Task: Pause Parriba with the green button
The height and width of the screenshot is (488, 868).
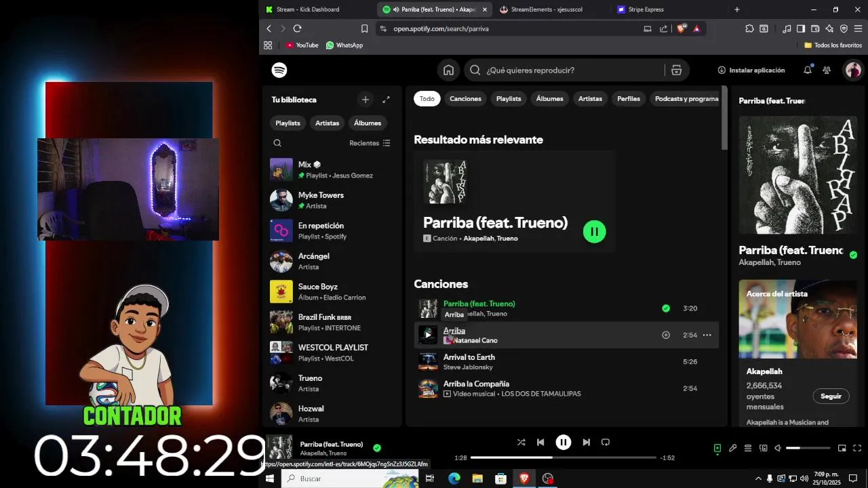Action: click(595, 231)
